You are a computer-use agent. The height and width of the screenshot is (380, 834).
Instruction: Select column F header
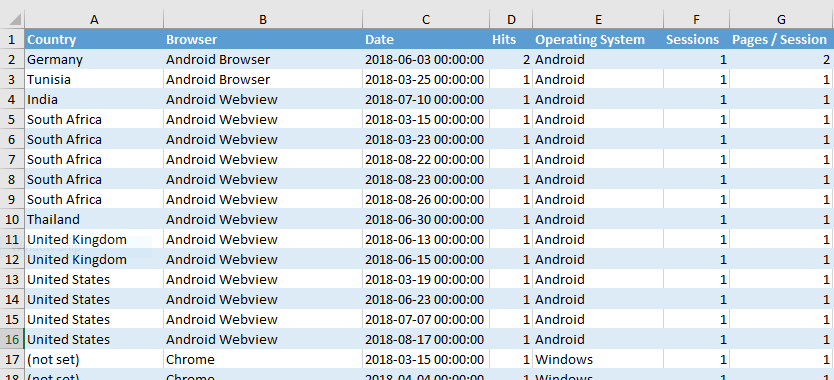click(x=696, y=20)
